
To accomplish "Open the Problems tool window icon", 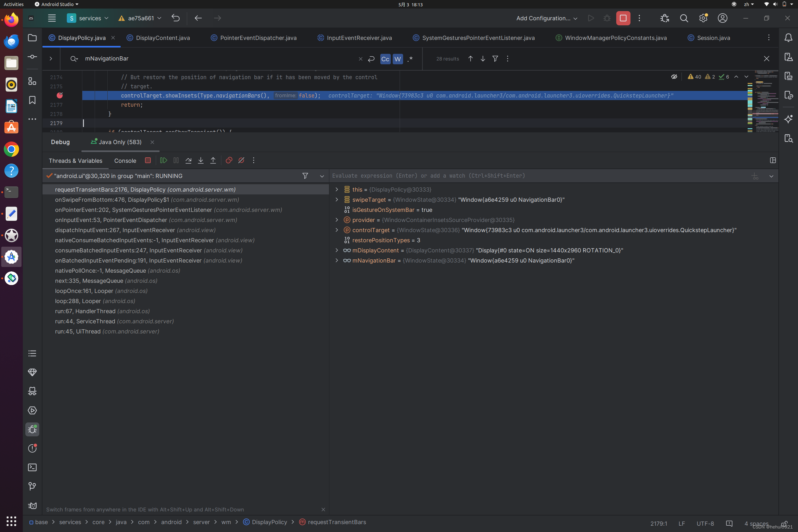I will (32, 448).
